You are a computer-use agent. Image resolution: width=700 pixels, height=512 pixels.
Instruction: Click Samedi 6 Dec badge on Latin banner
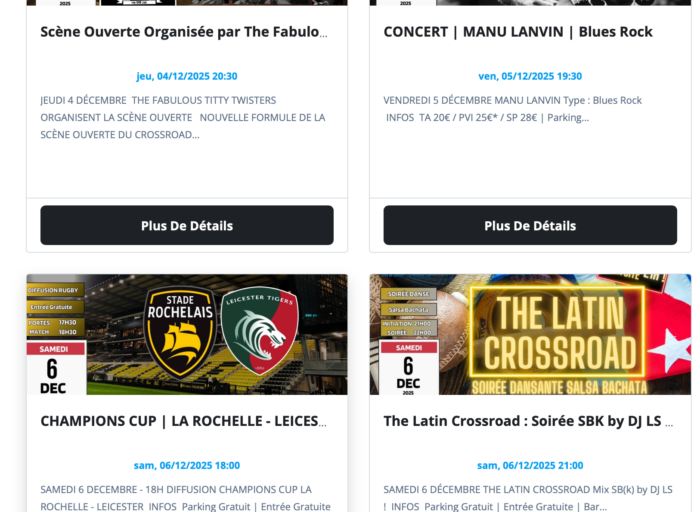click(x=408, y=367)
